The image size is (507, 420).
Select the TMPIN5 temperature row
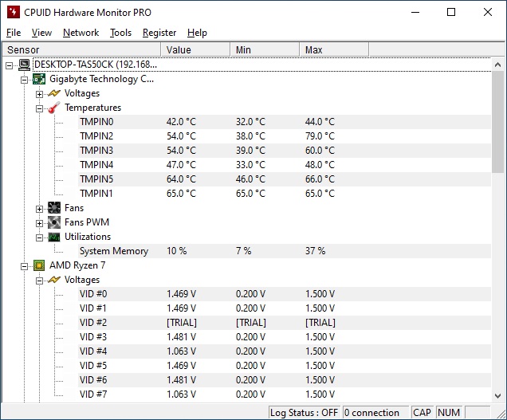(285, 179)
